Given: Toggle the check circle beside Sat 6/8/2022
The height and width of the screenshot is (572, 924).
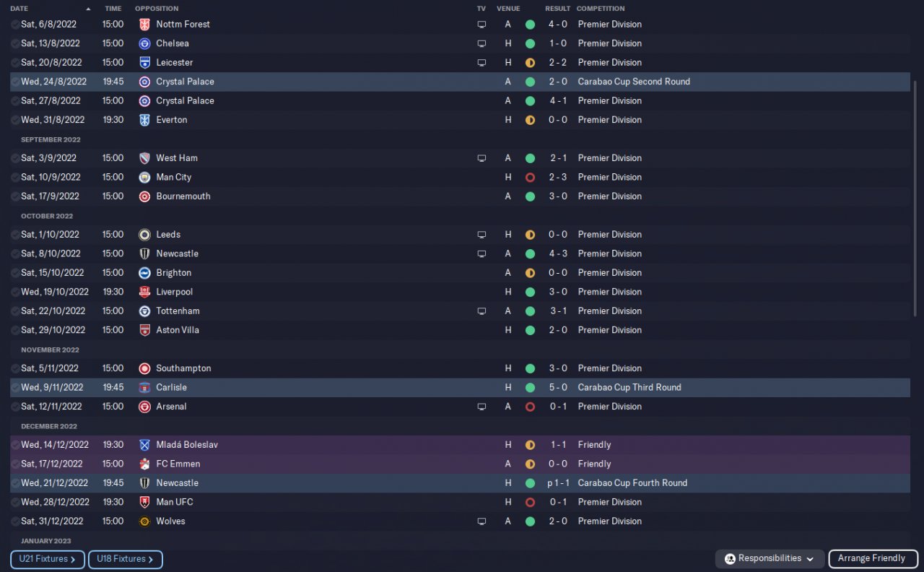Looking at the screenshot, I should pos(15,25).
